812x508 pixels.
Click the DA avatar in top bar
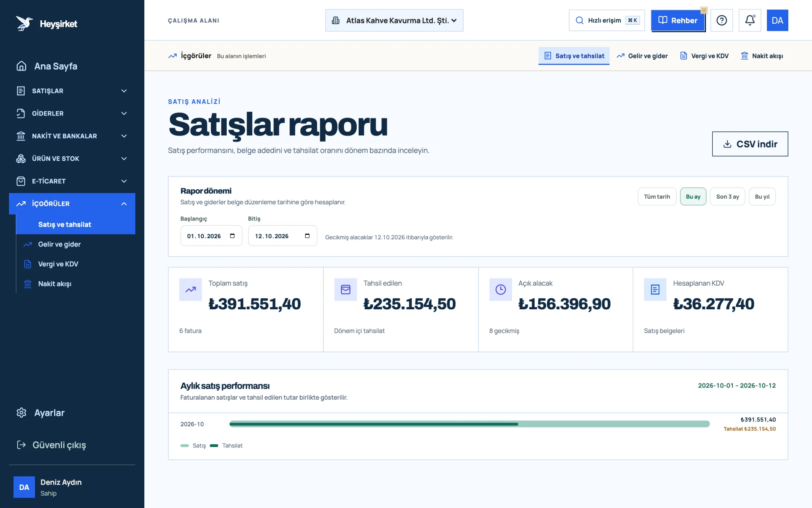click(x=777, y=20)
